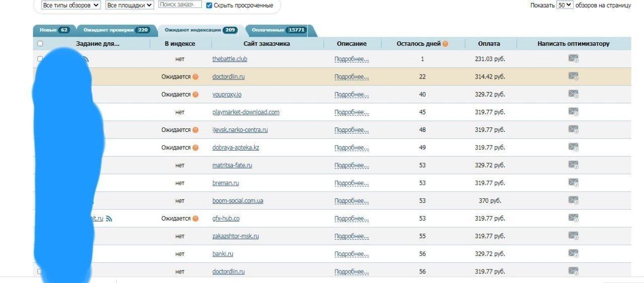The width and height of the screenshot is (644, 283).
Task: Click Подробнее in youproxy.io row
Action: tap(352, 94)
